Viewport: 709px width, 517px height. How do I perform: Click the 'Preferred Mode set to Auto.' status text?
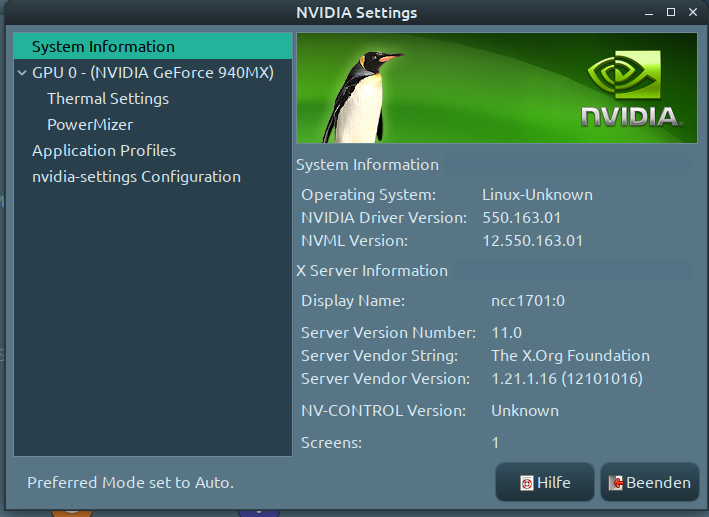tap(130, 483)
